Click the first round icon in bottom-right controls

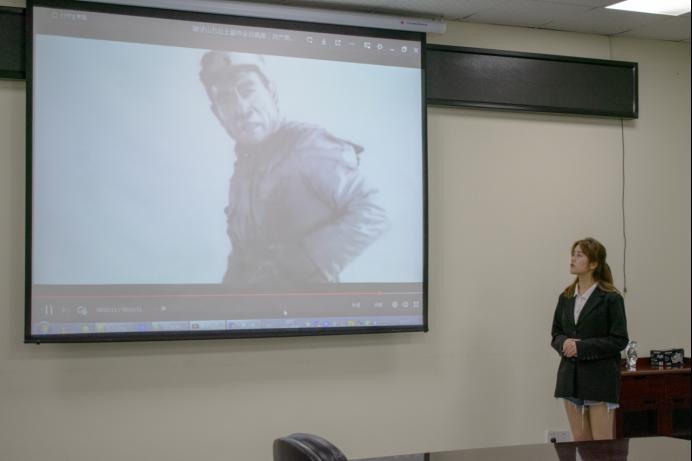point(394,305)
